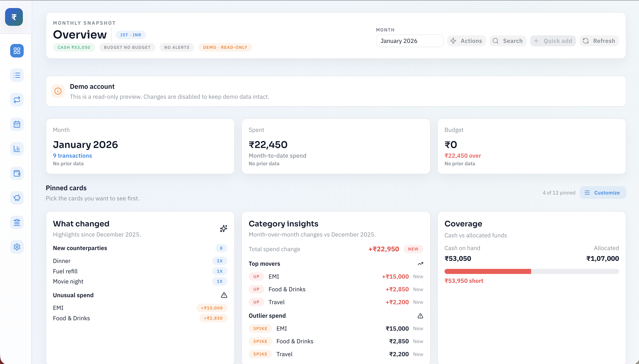Open the settings gear icon in sidebar

(17, 247)
